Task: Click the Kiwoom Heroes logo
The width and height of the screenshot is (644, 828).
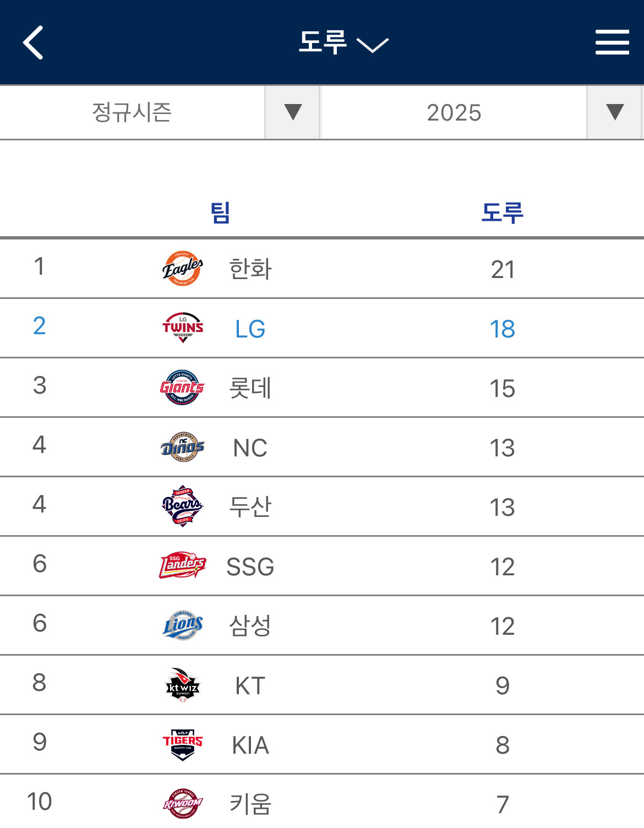Action: click(183, 804)
